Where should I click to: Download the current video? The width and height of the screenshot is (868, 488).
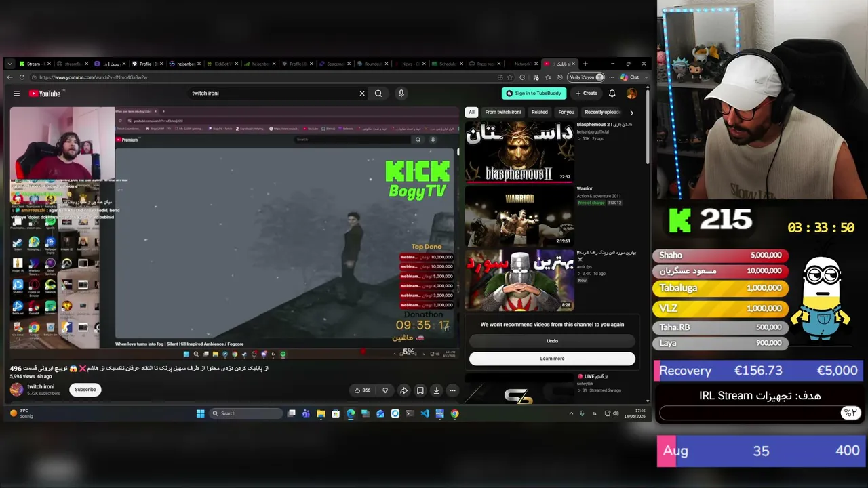tap(436, 390)
